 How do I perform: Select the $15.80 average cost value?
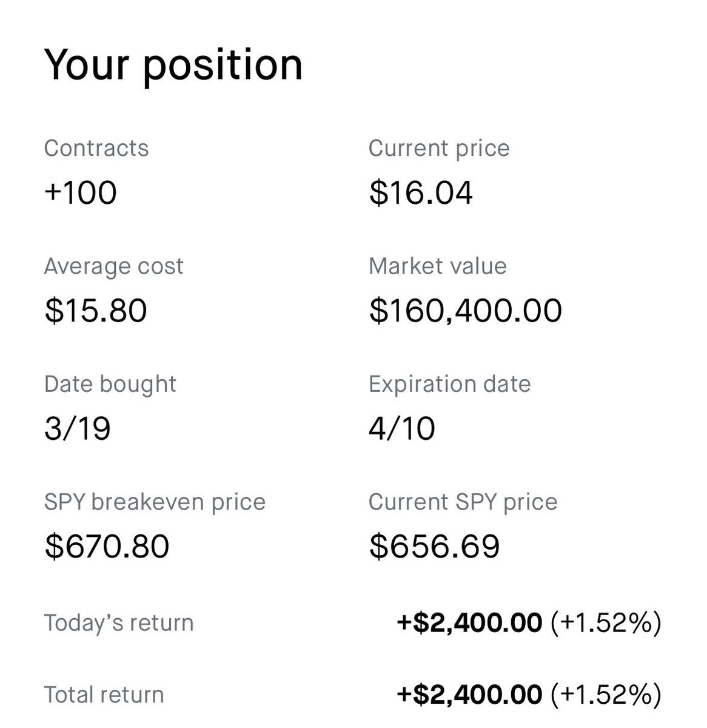click(96, 311)
